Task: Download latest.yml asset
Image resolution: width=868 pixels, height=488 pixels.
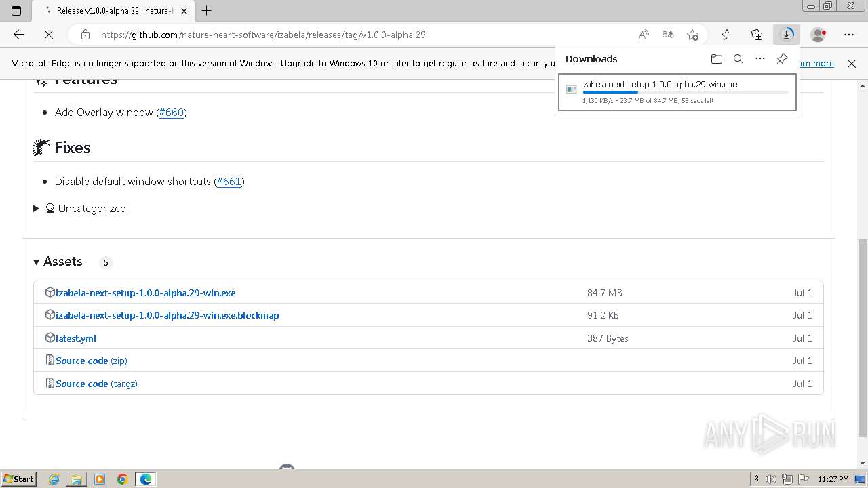Action: click(76, 338)
